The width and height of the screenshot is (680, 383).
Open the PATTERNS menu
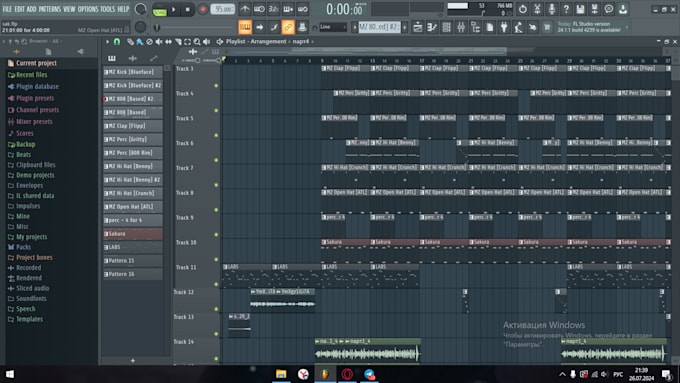point(50,9)
